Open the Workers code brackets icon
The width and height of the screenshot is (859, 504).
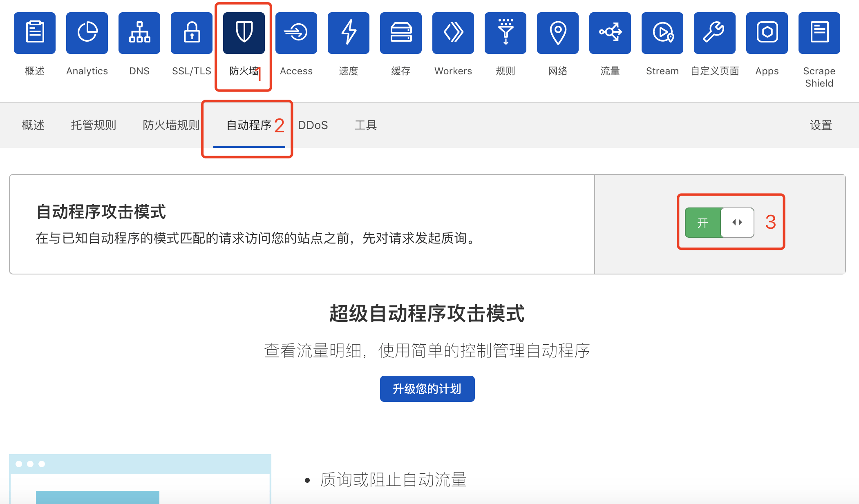pos(453,33)
